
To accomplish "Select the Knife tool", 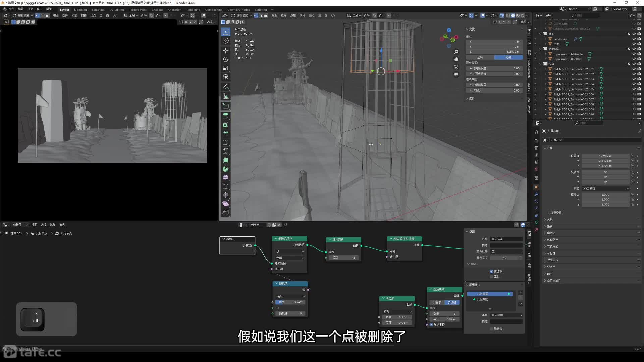I will [x=226, y=151].
